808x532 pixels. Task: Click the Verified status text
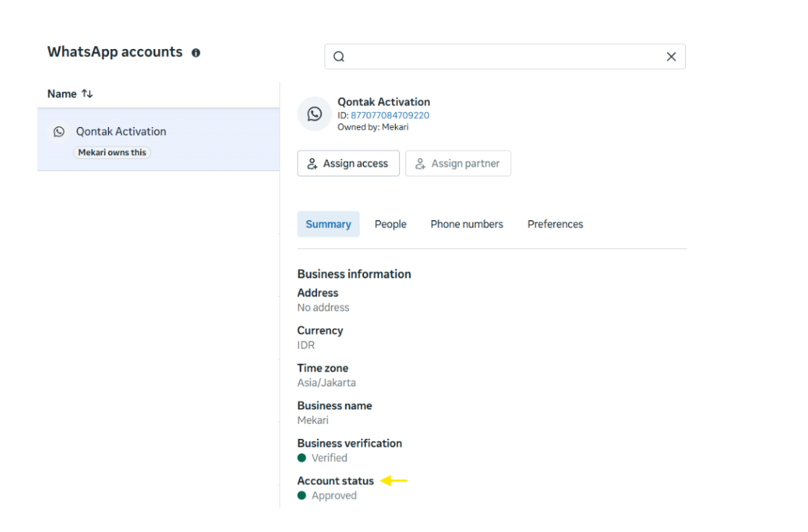329,458
